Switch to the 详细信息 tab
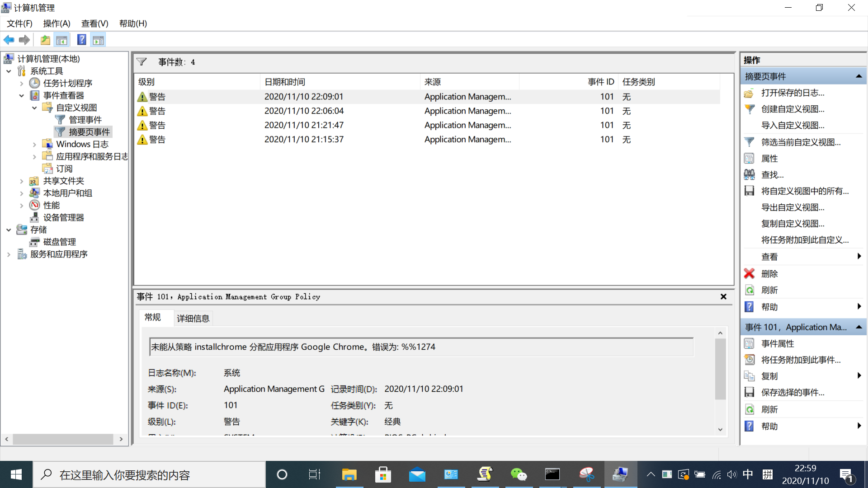The height and width of the screenshot is (488, 868). 193,319
